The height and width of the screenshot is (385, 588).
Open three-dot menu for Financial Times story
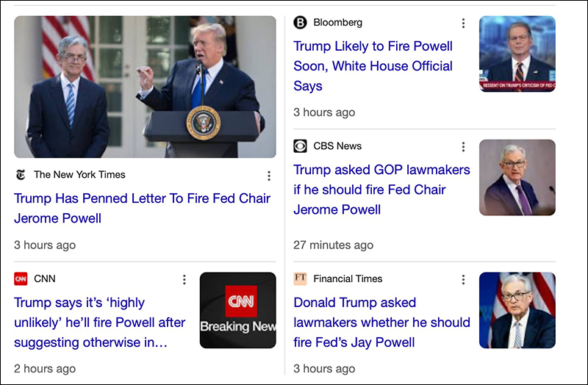coord(463,280)
